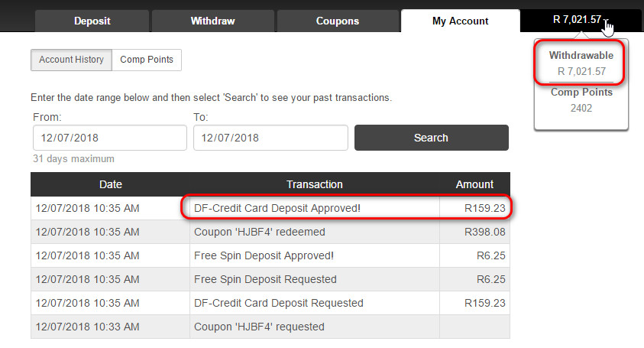644x348 pixels.
Task: Show the Account History section
Action: [72, 60]
